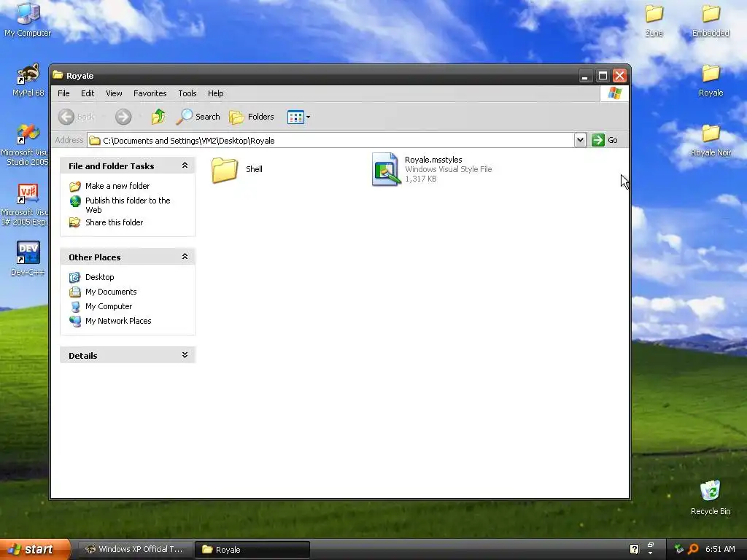Open the File menu
Screen dimensions: 747x560
(x=63, y=93)
